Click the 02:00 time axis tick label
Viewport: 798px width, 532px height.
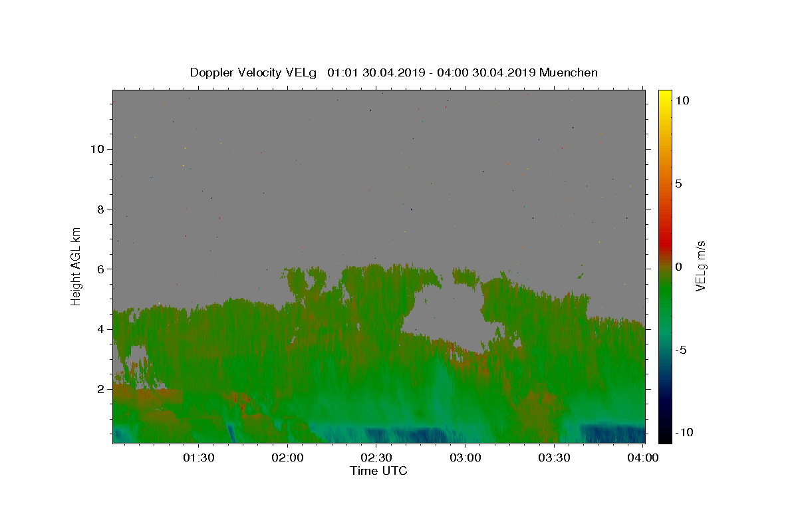pos(288,458)
